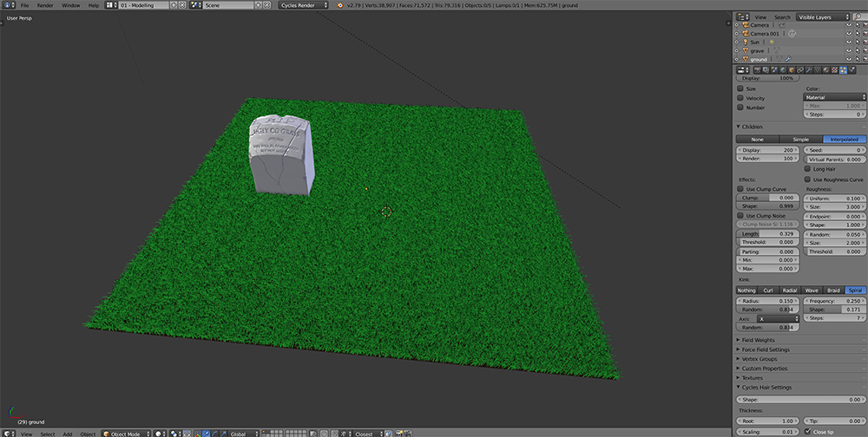Collapse the Children panel
868x437 pixels.
coord(753,127)
